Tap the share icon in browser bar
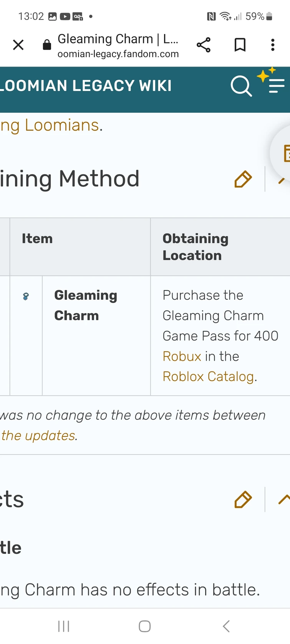Screen dimensions: 290x644 coord(204,45)
